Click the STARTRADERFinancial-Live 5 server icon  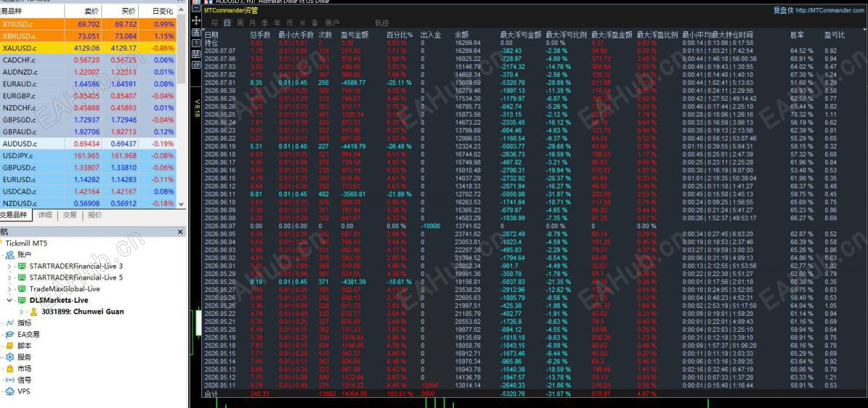point(22,277)
